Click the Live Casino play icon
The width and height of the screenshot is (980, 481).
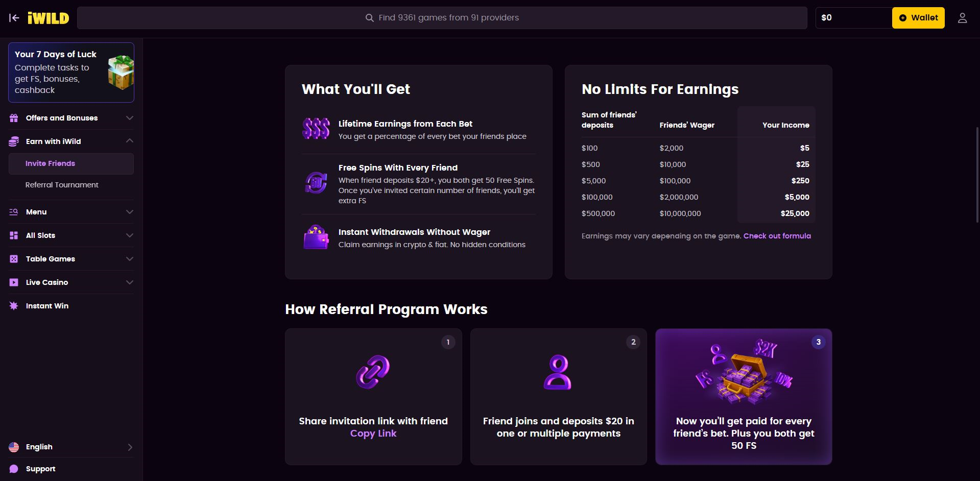(x=14, y=282)
